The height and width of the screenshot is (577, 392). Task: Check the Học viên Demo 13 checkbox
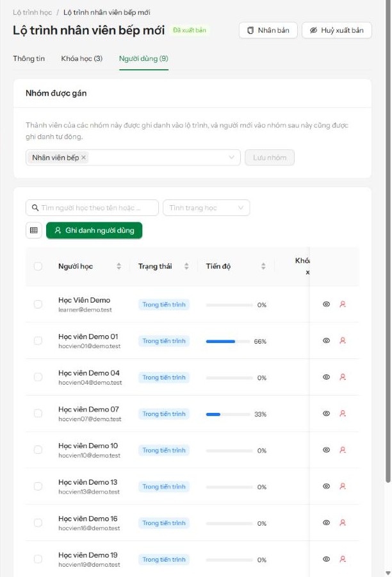click(x=38, y=486)
